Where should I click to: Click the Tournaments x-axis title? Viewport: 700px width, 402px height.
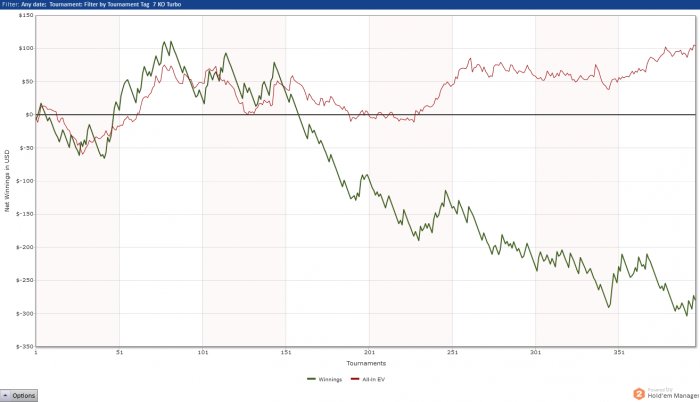366,363
